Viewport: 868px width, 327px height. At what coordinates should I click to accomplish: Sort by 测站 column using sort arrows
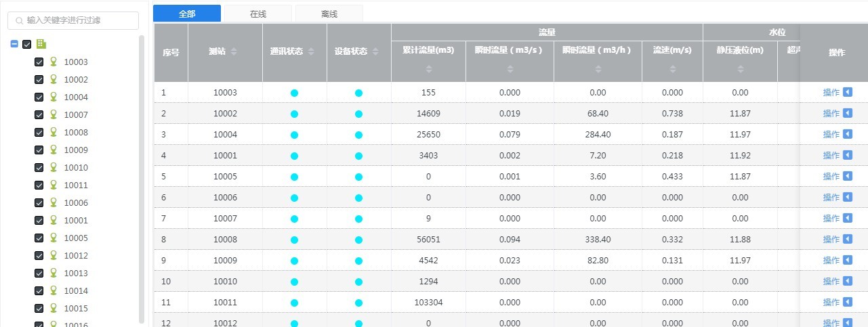(234, 52)
